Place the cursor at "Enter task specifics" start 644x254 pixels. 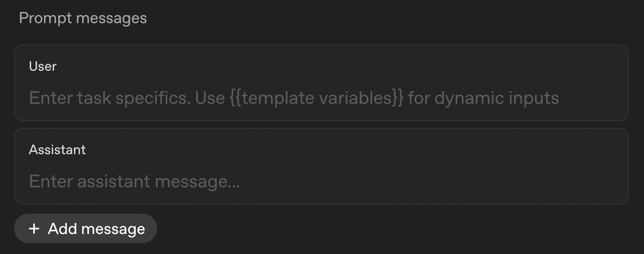(30, 98)
